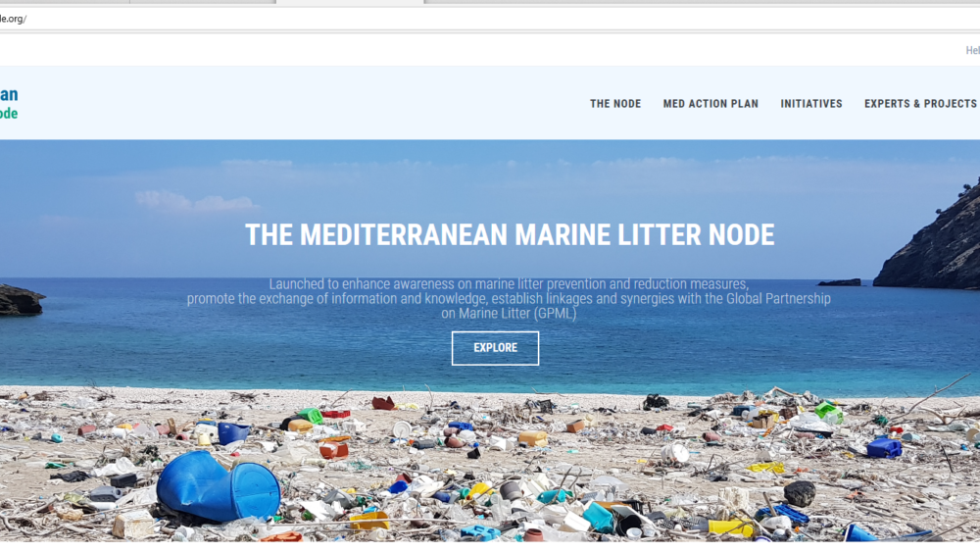Click the blue jerrycan on the beach
The width and height of the screenshot is (980, 552).
(884, 448)
